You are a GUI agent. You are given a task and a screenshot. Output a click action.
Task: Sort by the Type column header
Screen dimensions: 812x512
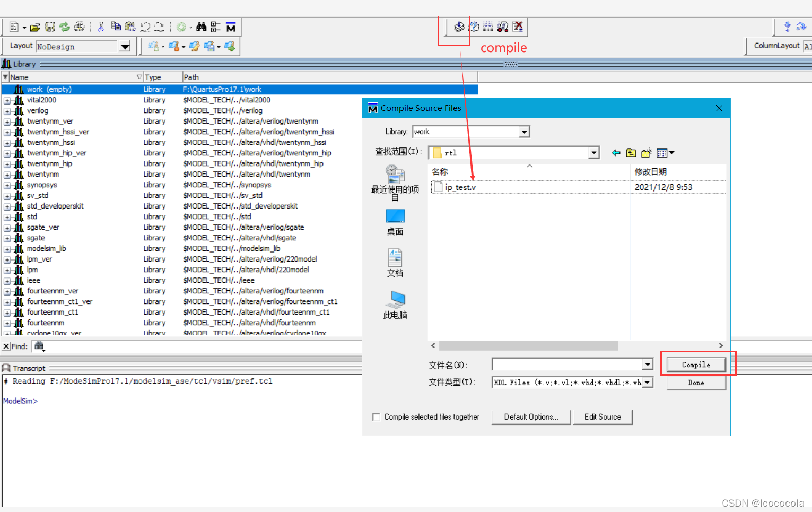(x=163, y=77)
